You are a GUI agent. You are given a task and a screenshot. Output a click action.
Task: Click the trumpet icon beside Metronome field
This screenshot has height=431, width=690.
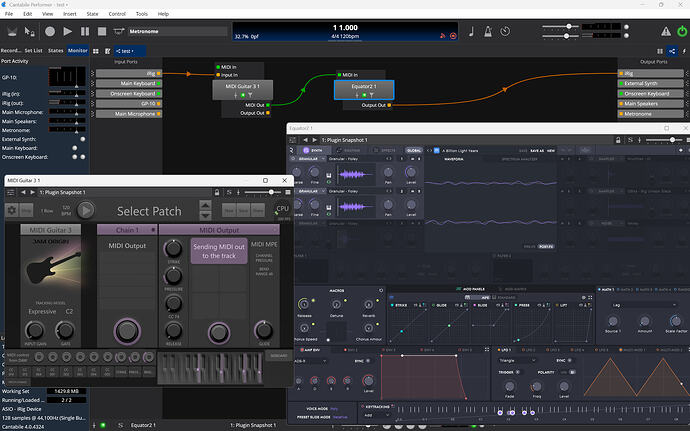(119, 31)
